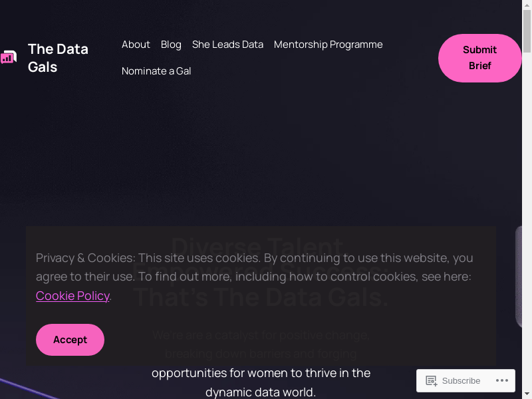Click the "That's The Data Gals" heading
Image resolution: width=532 pixels, height=399 pixels.
click(261, 297)
